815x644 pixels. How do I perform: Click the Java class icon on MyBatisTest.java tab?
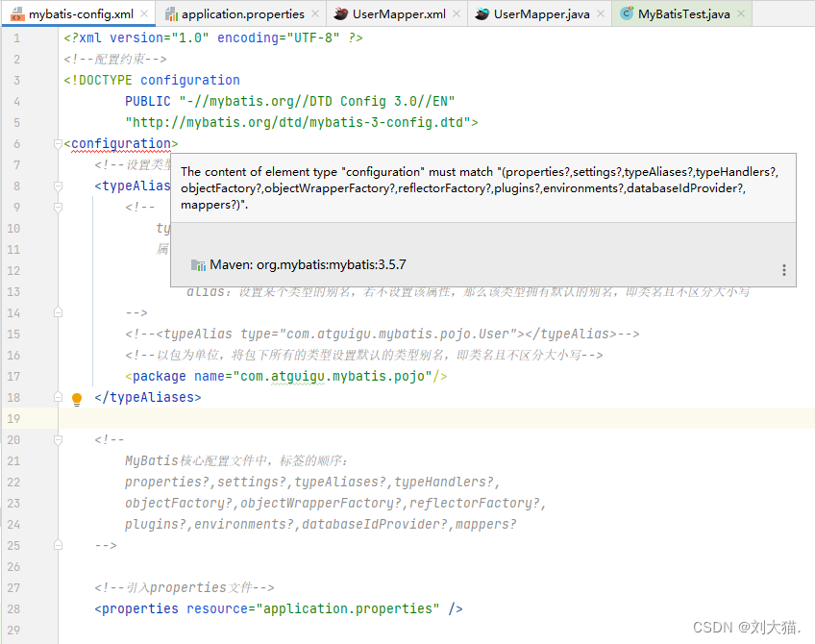pos(627,13)
